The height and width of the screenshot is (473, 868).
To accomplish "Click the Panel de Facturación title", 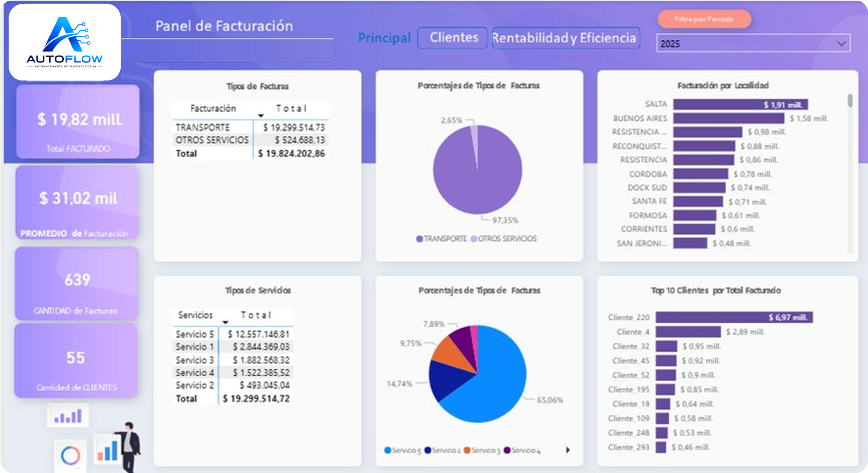I will pyautogui.click(x=224, y=26).
